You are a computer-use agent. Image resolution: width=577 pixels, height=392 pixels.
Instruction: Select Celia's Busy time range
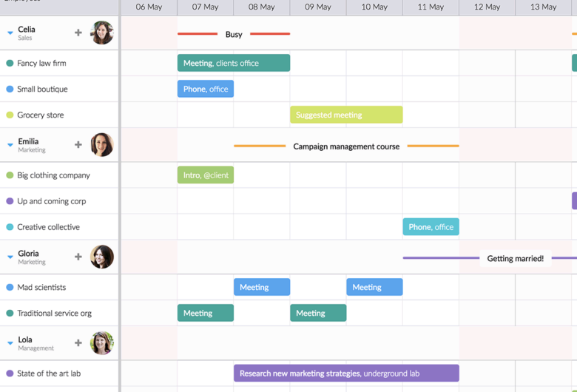(234, 34)
